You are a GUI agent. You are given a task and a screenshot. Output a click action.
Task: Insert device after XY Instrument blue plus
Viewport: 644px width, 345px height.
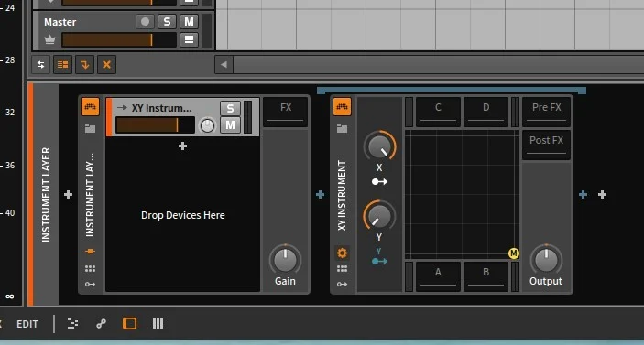tap(583, 194)
